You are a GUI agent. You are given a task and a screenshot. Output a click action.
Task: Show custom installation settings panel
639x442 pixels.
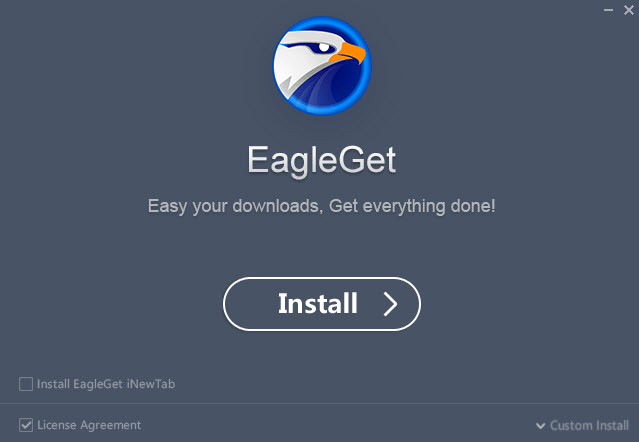pyautogui.click(x=582, y=426)
